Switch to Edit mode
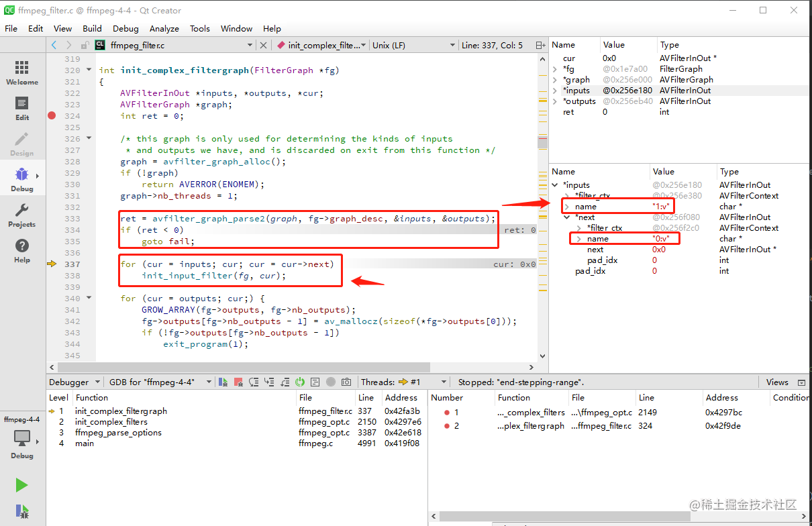This screenshot has height=526, width=812. click(x=22, y=108)
